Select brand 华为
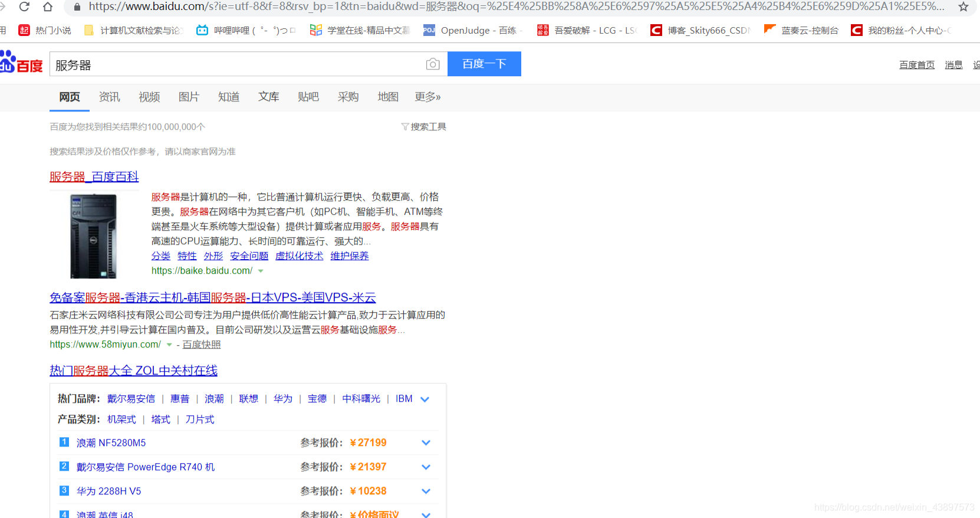980x518 pixels. pyautogui.click(x=283, y=399)
